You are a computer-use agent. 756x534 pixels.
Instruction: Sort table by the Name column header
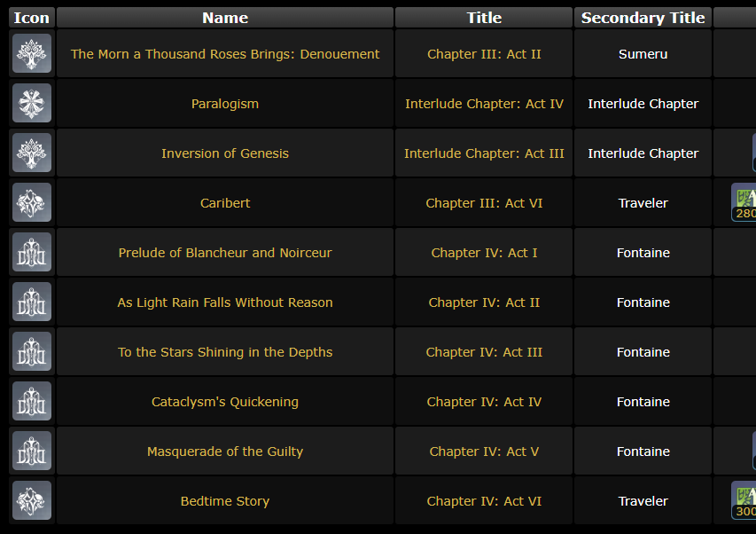225,18
